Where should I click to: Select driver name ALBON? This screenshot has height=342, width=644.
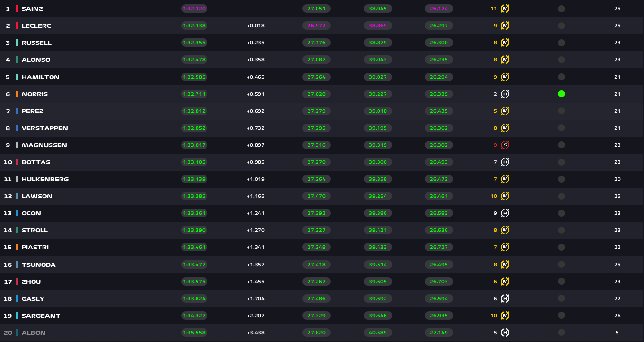pyautogui.click(x=34, y=333)
